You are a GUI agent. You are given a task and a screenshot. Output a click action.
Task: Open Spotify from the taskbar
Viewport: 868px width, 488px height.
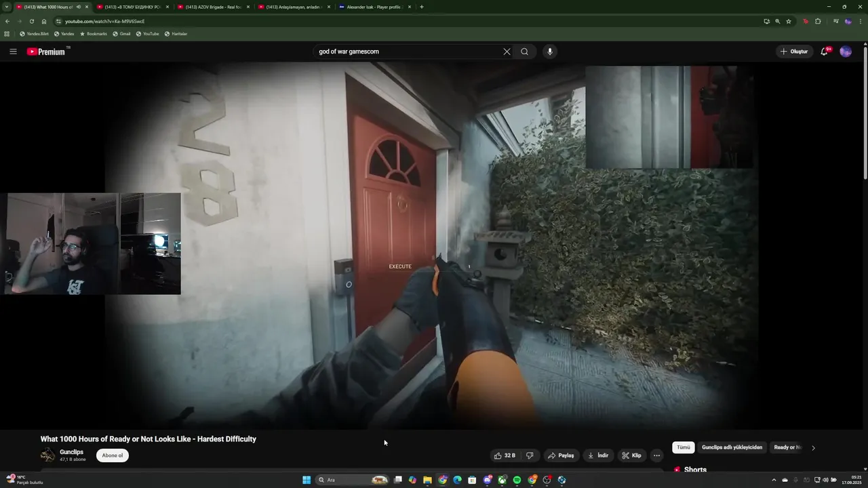click(517, 480)
